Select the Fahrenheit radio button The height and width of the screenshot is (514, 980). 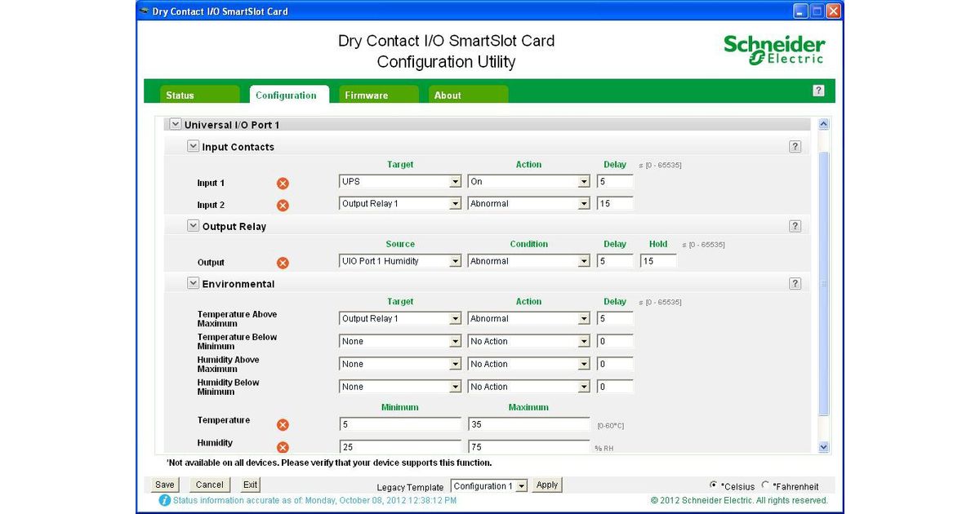(x=765, y=485)
